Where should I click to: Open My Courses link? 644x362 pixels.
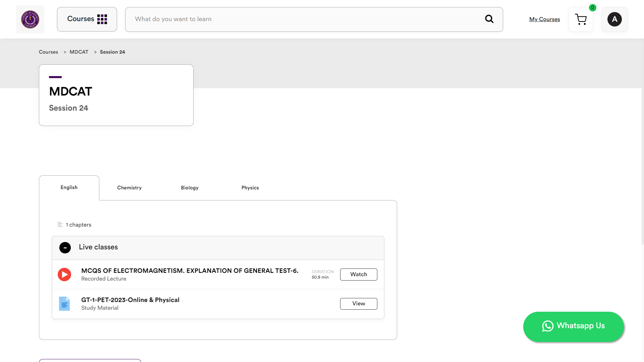pyautogui.click(x=544, y=19)
